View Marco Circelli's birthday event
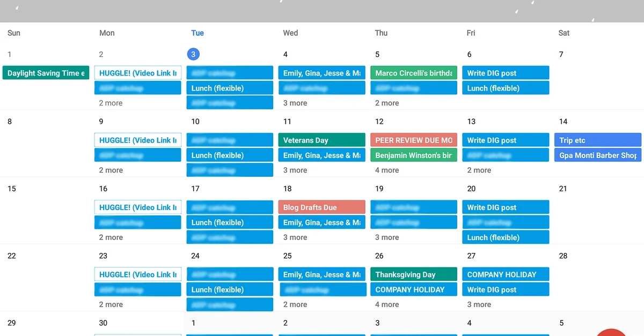This screenshot has height=336, width=644. click(413, 72)
